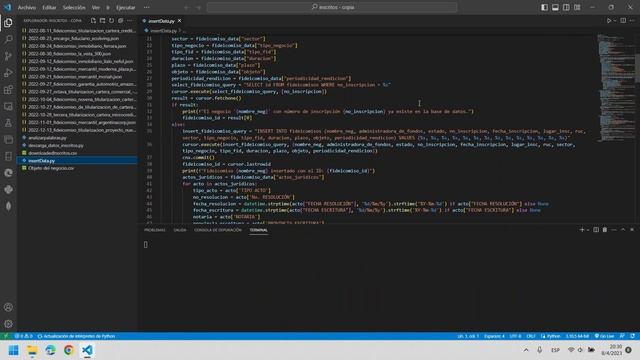Open the Ver menu
640x360 pixels.
(x=96, y=7)
